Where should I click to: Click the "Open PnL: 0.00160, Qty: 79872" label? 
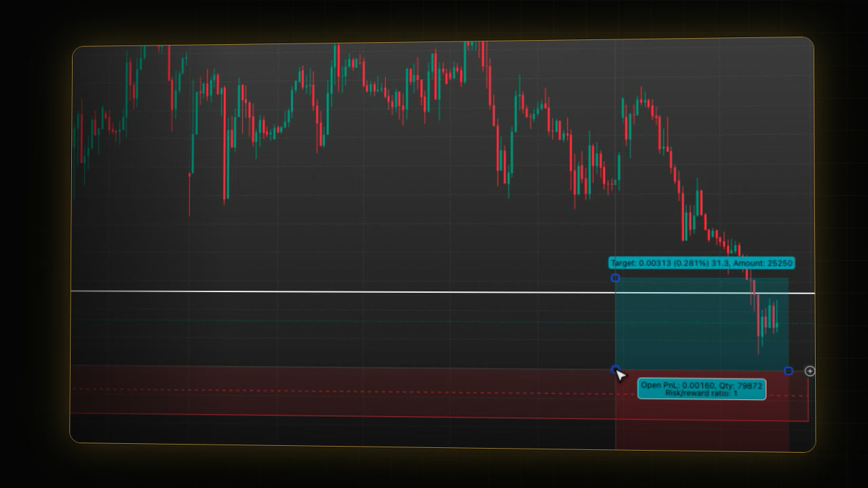coord(702,389)
